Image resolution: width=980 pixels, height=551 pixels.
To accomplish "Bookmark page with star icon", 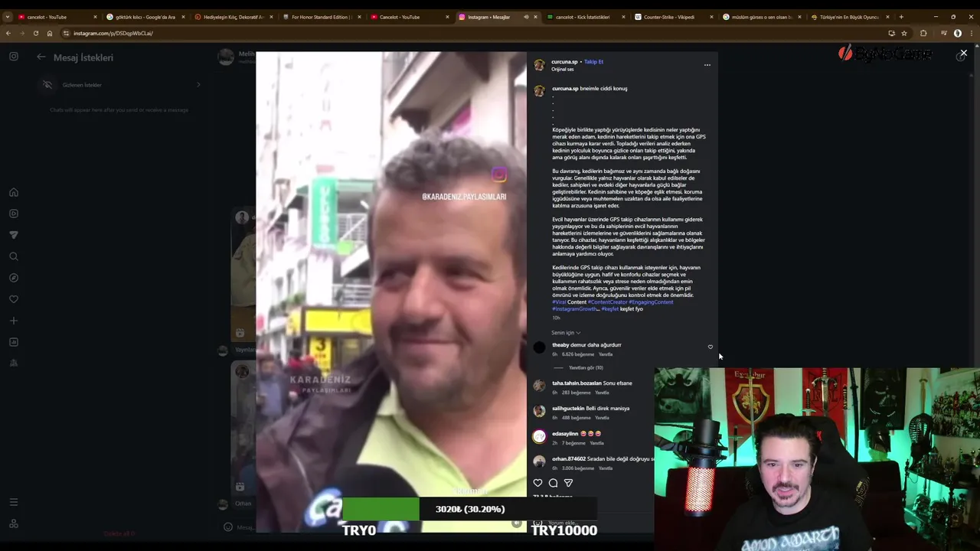I will pos(904,33).
